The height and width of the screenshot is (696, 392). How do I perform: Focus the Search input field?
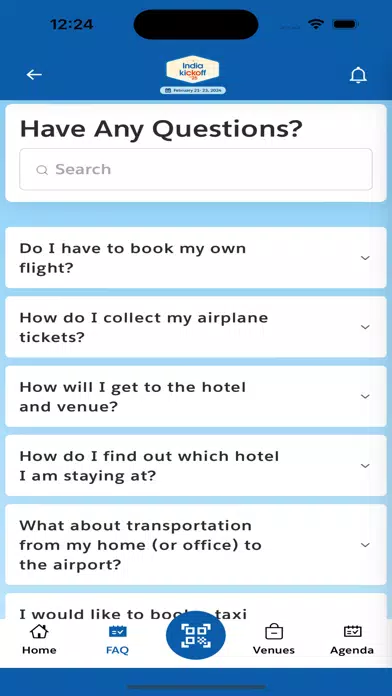pos(196,170)
